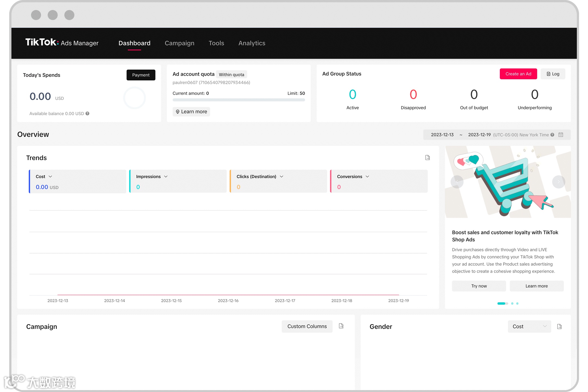Click the Gender section export icon
This screenshot has width=588, height=392.
[559, 326]
